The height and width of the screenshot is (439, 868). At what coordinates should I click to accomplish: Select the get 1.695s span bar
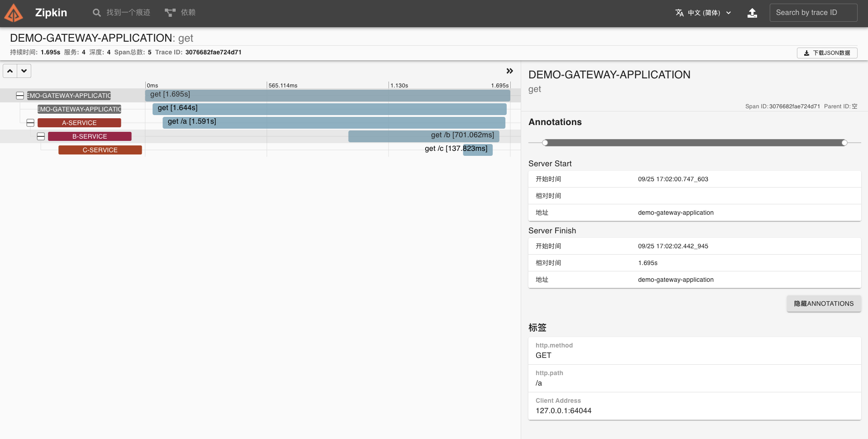click(327, 96)
